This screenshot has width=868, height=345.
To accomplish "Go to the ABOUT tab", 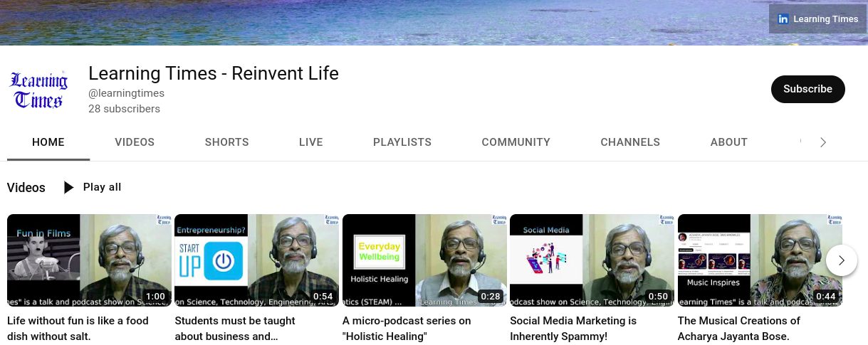I will [728, 142].
